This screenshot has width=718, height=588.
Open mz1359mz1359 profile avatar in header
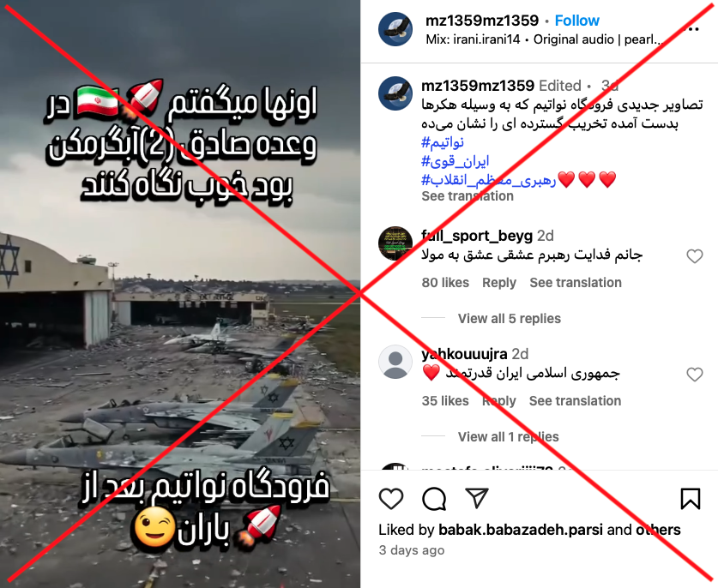[395, 29]
